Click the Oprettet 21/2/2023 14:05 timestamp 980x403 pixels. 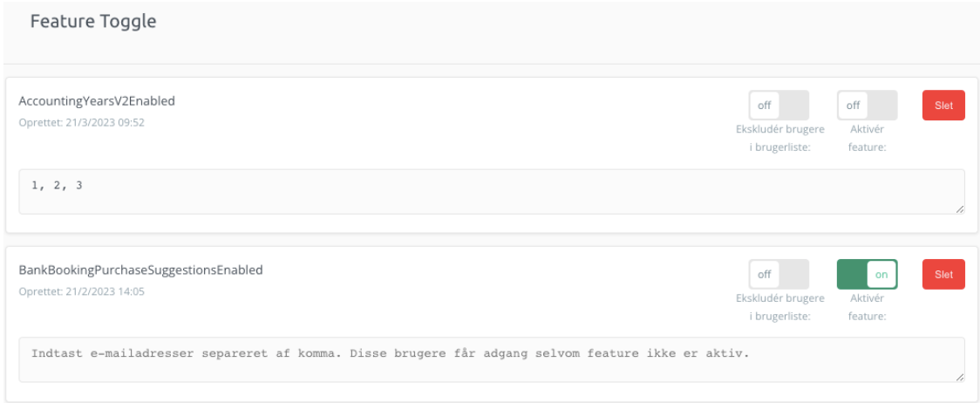click(x=81, y=291)
